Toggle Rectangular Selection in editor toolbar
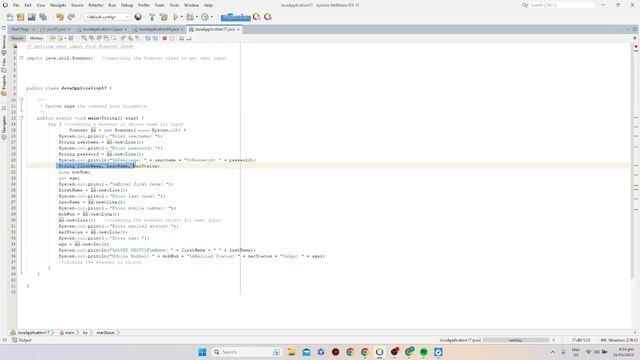This screenshot has width=640, height=360. click(x=113, y=38)
